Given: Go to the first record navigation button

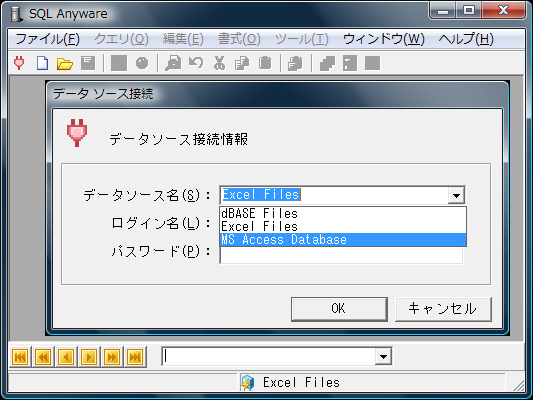Looking at the screenshot, I should point(20,357).
